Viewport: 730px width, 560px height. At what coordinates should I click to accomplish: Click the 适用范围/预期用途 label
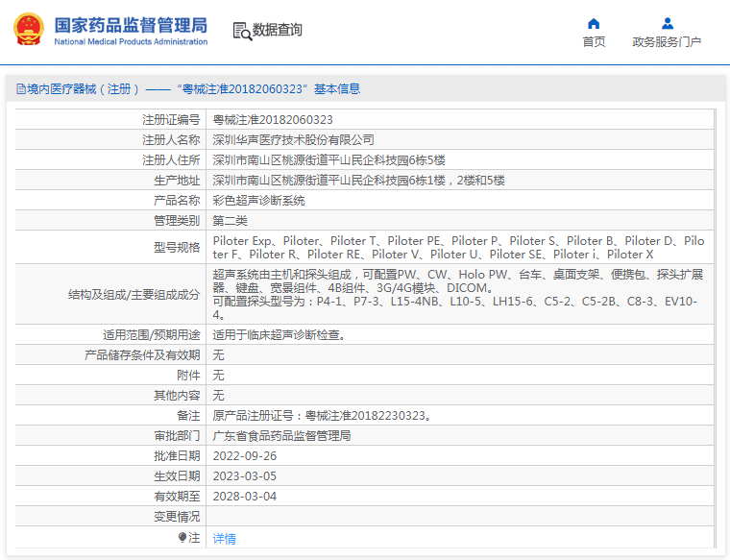[x=152, y=334]
